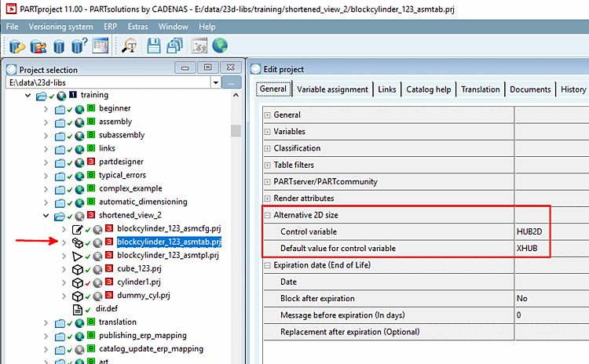Click the Project selection restore button

pos(207,67)
